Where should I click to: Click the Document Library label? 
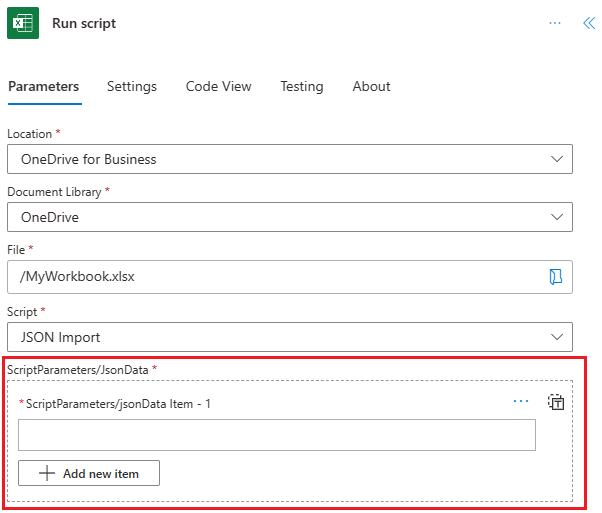(55, 192)
